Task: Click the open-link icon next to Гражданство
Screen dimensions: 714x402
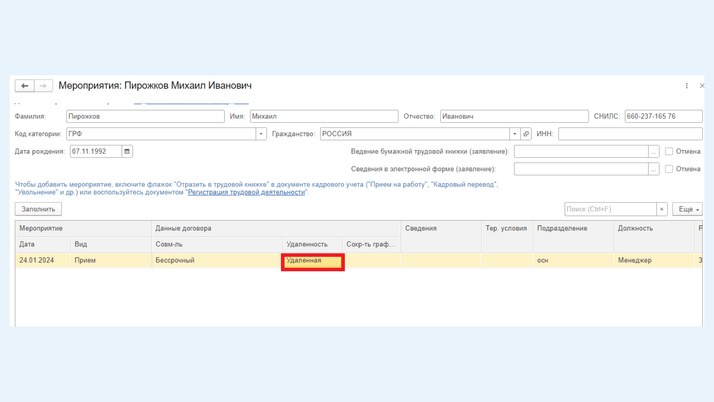Action: pyautogui.click(x=526, y=134)
